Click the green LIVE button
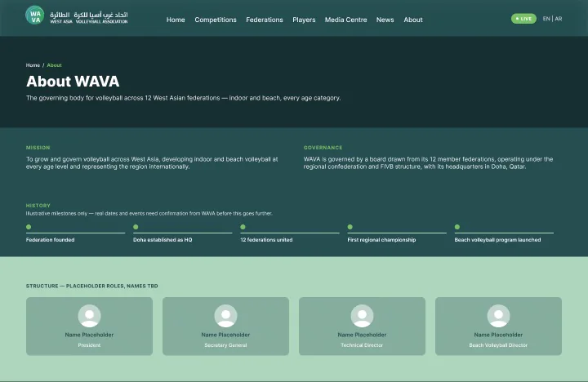The width and height of the screenshot is (588, 382). (523, 19)
